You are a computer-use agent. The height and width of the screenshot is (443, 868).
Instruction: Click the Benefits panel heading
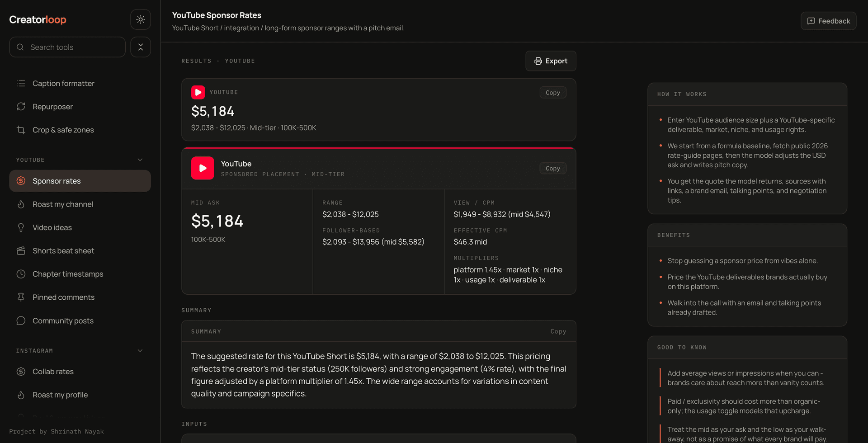tap(674, 236)
